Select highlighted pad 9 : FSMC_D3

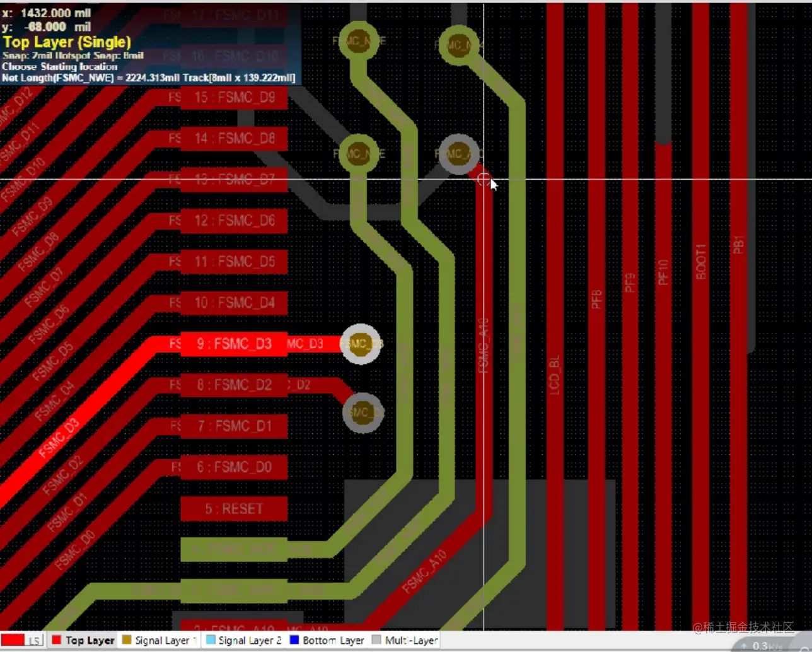[234, 344]
